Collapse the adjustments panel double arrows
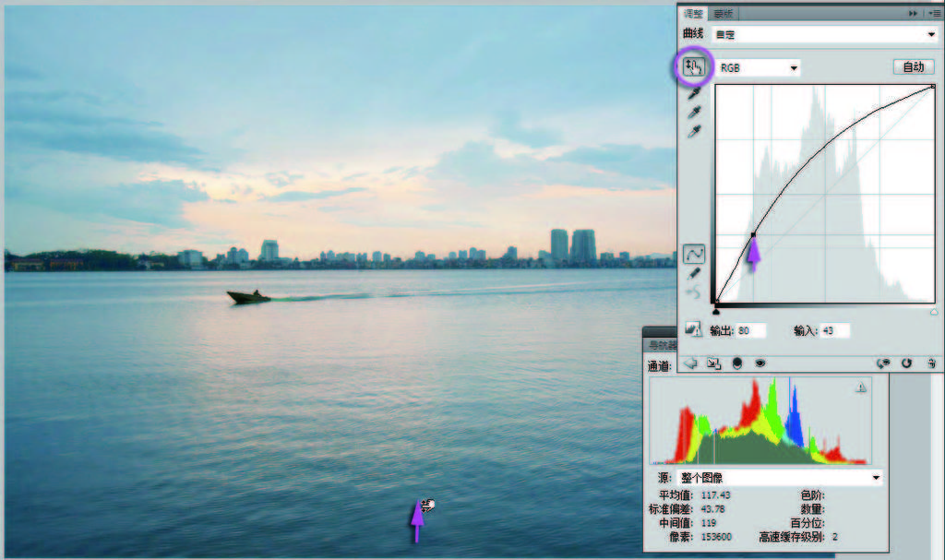945x560 pixels. click(914, 13)
